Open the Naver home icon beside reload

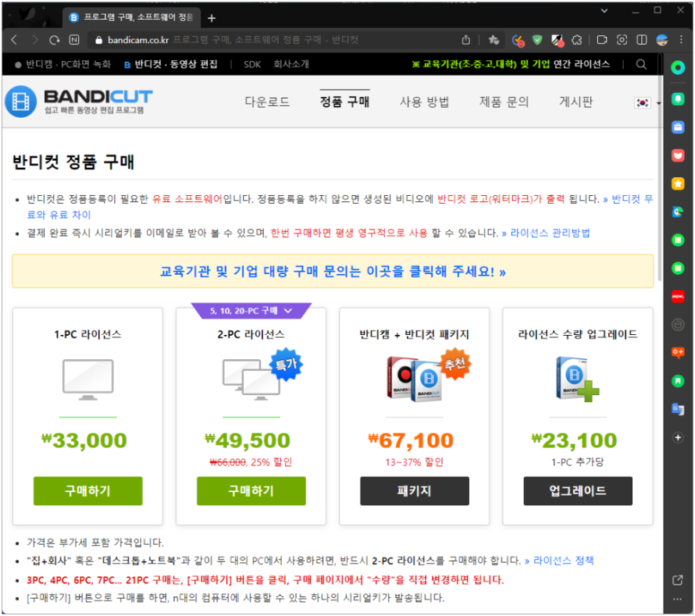click(x=74, y=40)
